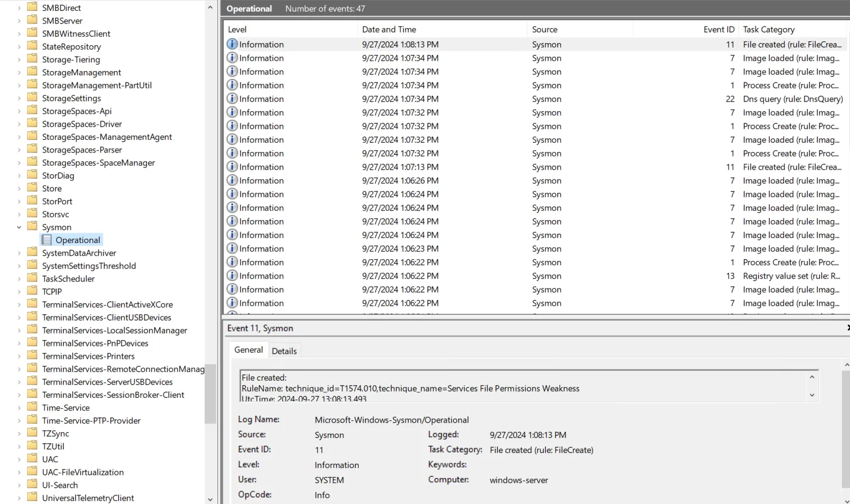The height and width of the screenshot is (504, 850).
Task: Expand the SMBServer tree node
Action: [18, 21]
